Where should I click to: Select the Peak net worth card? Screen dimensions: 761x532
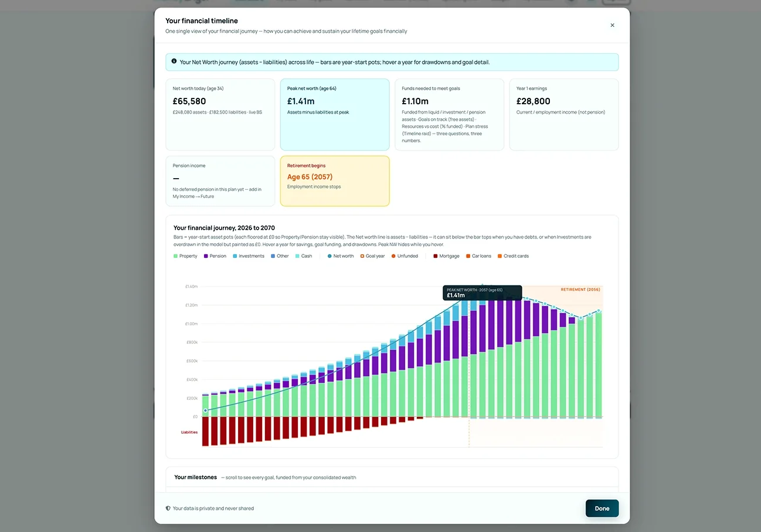coord(335,115)
